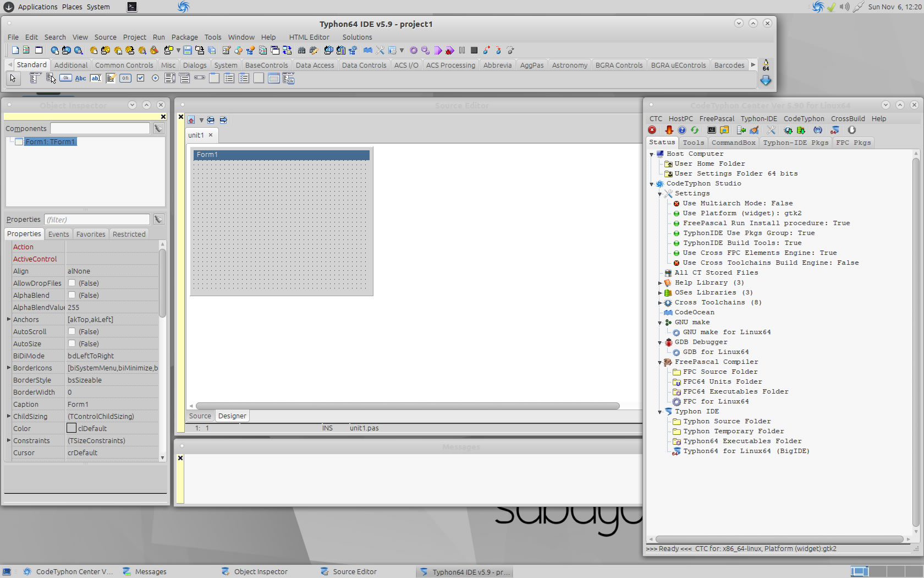924x578 pixels.
Task: Toggle the AllowDropFiles checkbox
Action: tap(71, 283)
